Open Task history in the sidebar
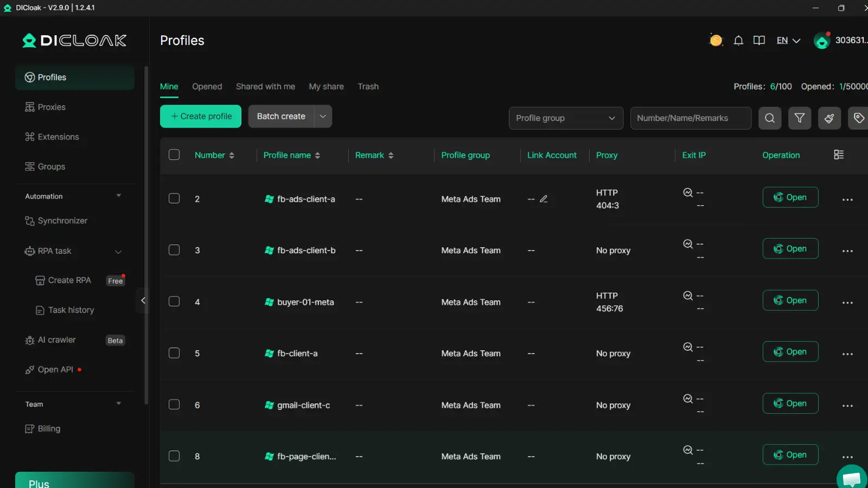This screenshot has height=488, width=868. (75, 310)
